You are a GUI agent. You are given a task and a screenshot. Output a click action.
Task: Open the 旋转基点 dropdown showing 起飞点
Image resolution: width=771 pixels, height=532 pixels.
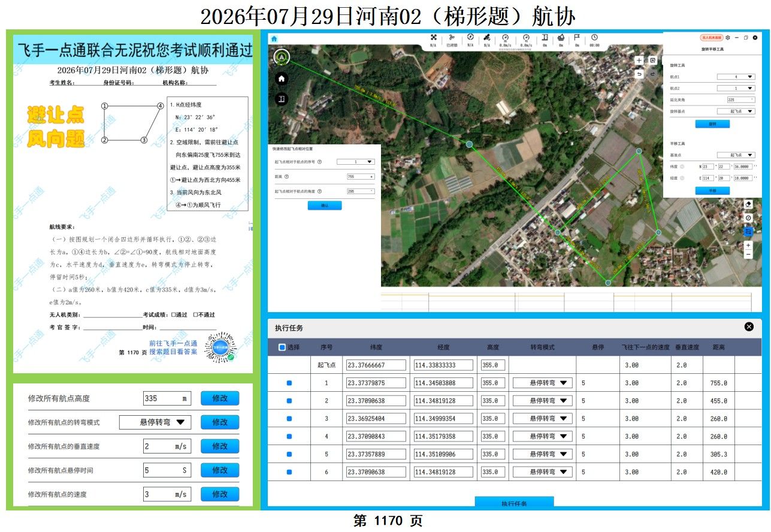click(x=736, y=111)
